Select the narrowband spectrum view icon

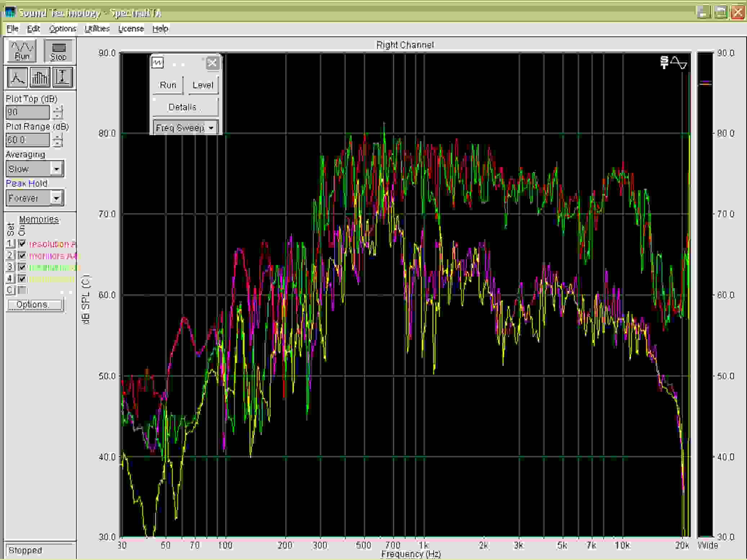(x=17, y=77)
